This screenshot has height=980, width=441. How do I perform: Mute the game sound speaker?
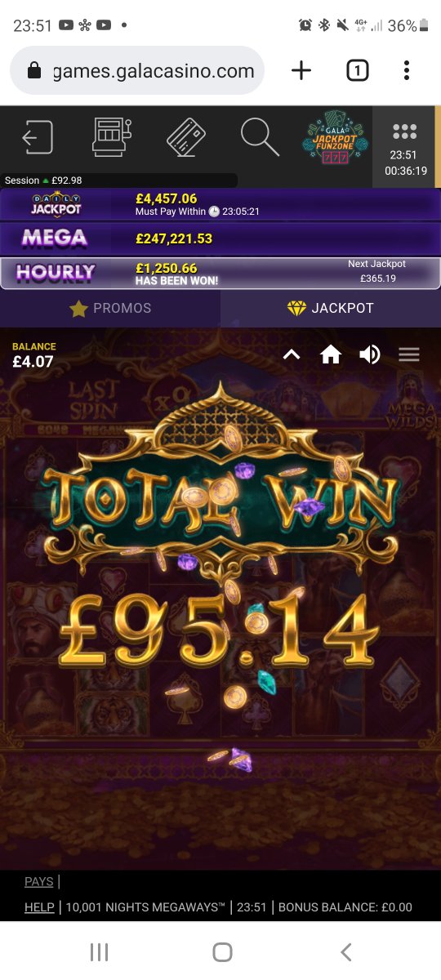click(x=370, y=354)
